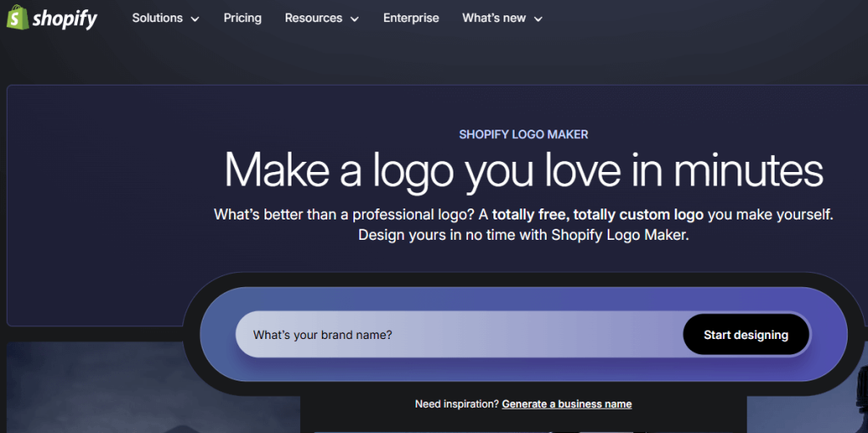The height and width of the screenshot is (433, 868).
Task: Expand the Solutions chevron arrow
Action: click(195, 19)
